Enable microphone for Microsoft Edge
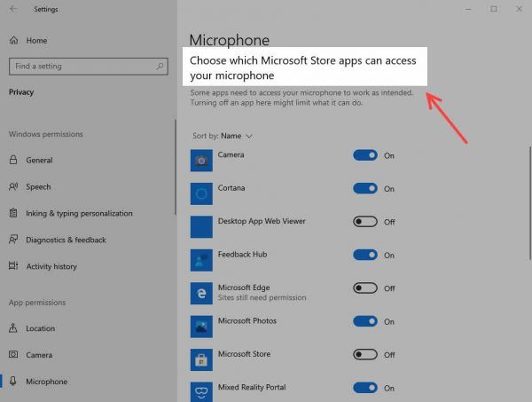The height and width of the screenshot is (402, 532). tap(364, 288)
